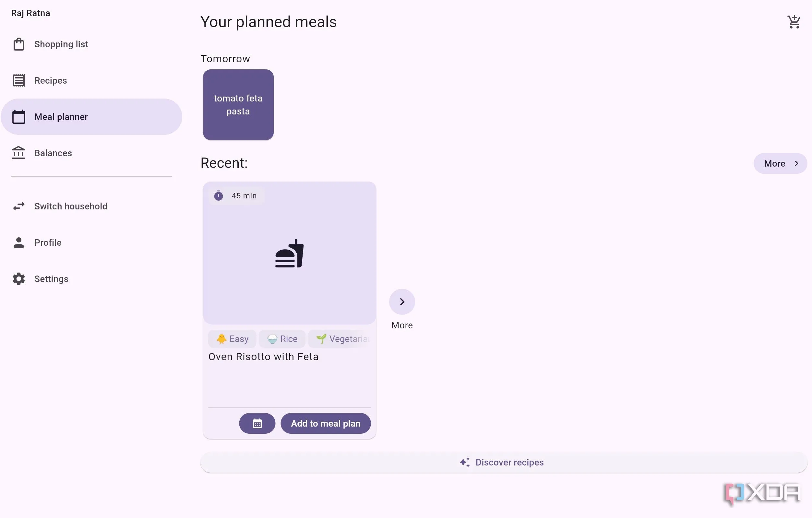Open the tomato feta pasta meal card
Viewport: 812px width, 518px height.
pos(238,105)
